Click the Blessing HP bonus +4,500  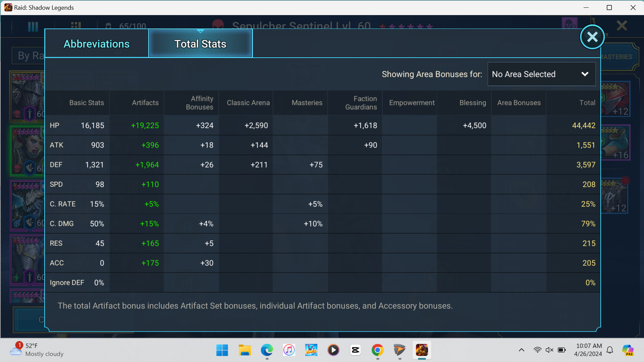[474, 125]
